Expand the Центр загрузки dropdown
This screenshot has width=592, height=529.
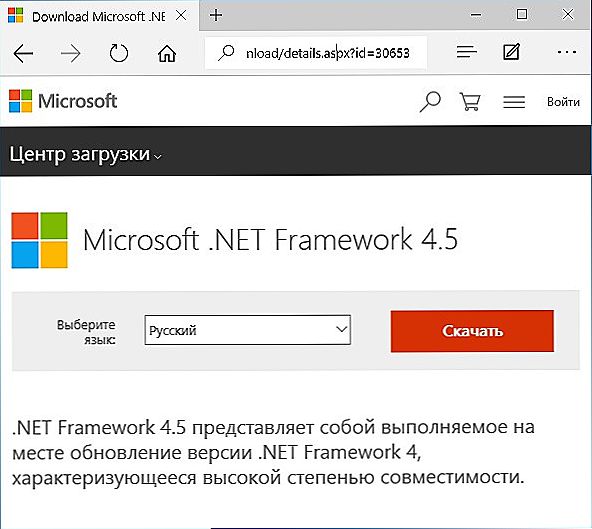pyautogui.click(x=86, y=154)
